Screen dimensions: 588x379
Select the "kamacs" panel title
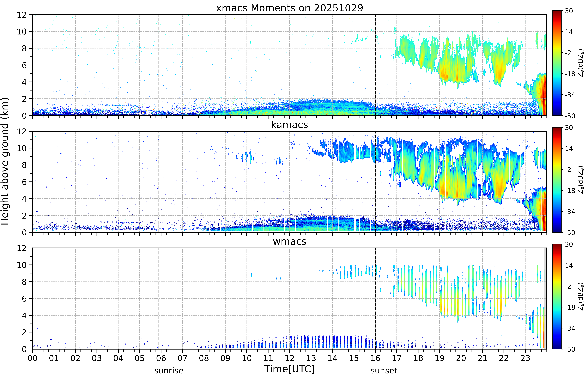point(289,125)
